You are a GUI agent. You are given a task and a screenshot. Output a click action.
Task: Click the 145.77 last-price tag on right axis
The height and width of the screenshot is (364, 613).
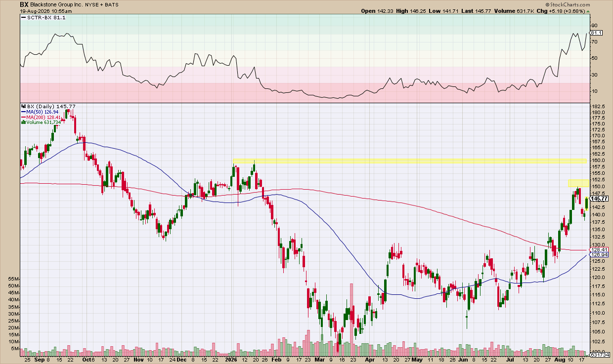point(599,199)
